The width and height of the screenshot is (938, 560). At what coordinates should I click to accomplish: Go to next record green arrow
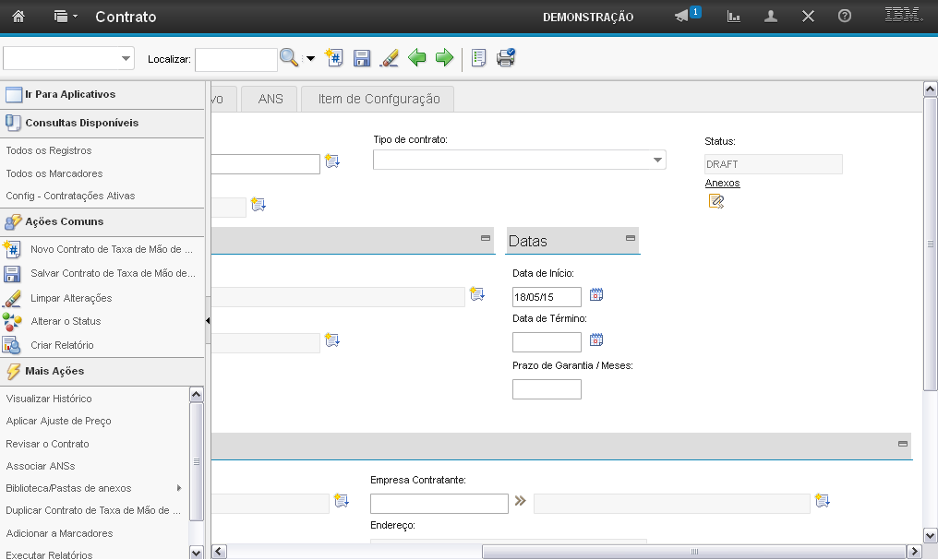[x=444, y=58]
